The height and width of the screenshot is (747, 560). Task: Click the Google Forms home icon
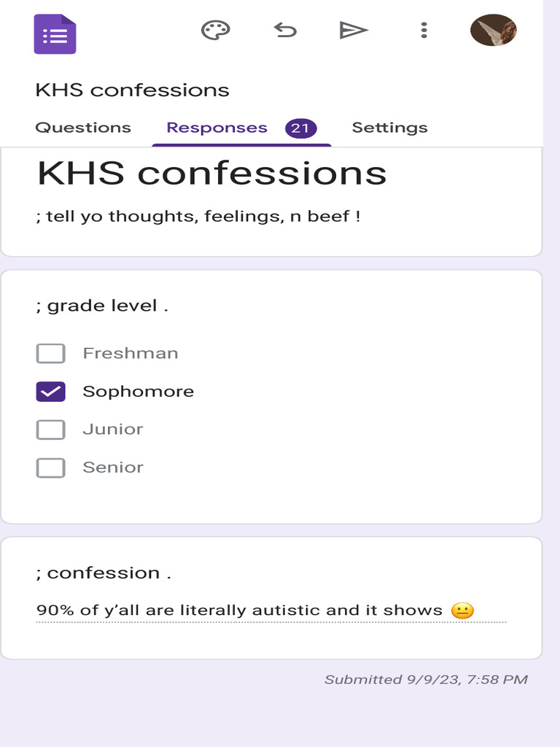click(x=55, y=34)
